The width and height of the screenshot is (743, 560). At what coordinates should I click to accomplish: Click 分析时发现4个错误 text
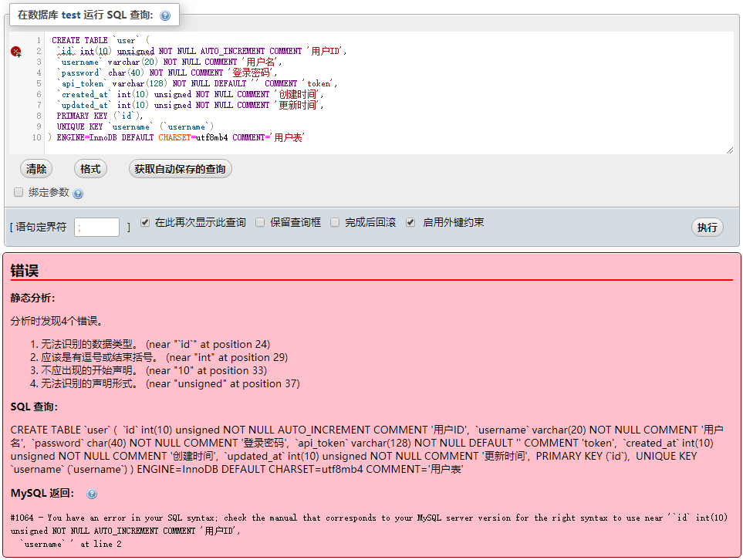(x=56, y=321)
